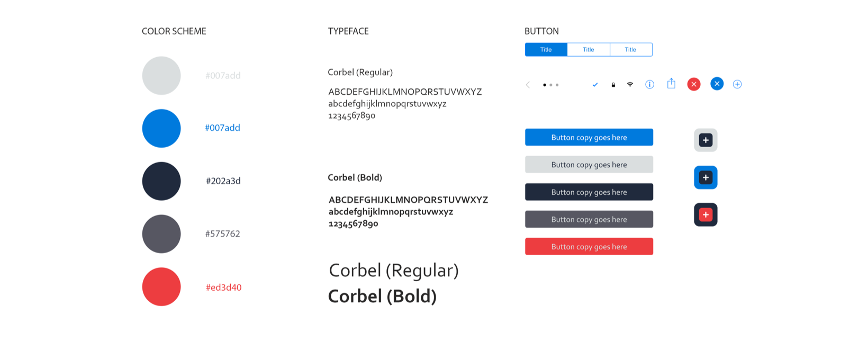Click the page indicator dots
The width and height of the screenshot is (868, 341).
tap(550, 85)
